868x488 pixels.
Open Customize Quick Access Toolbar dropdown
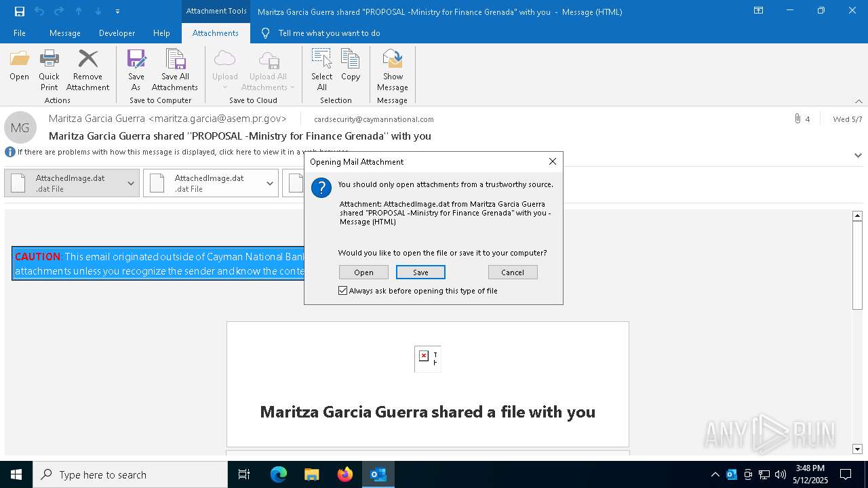click(118, 12)
